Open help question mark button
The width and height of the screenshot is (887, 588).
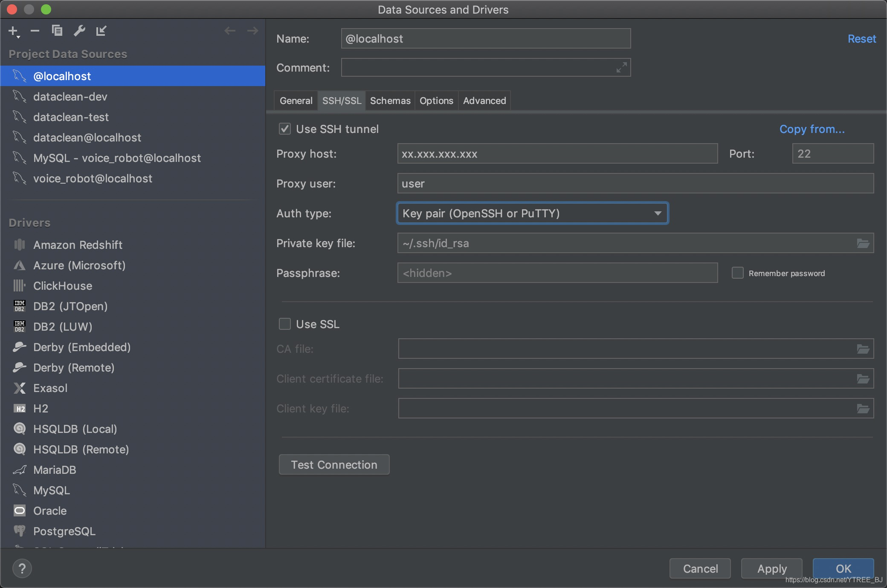pos(22,568)
